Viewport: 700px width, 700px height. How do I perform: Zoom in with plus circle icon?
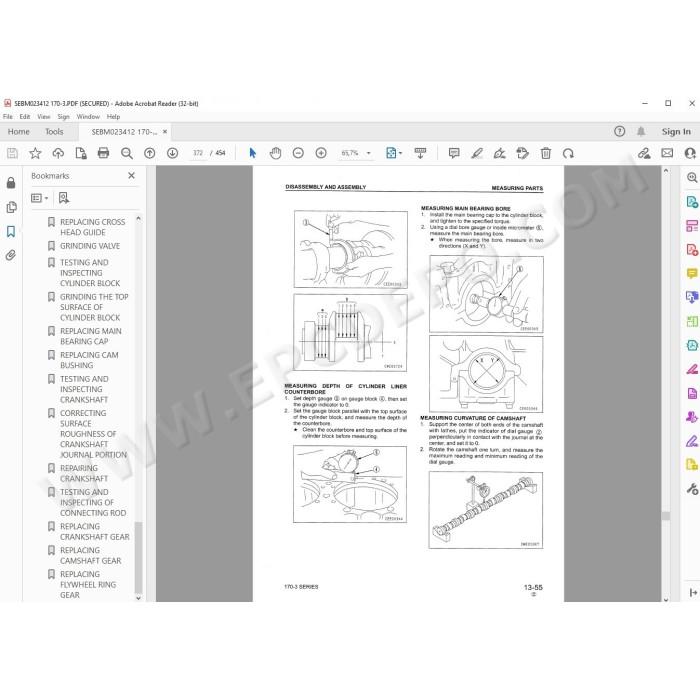click(321, 154)
